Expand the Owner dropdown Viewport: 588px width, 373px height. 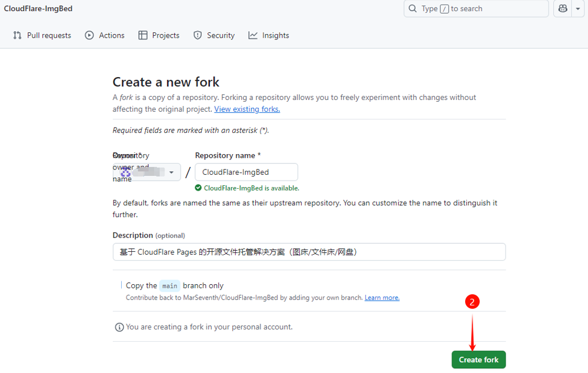coord(171,172)
